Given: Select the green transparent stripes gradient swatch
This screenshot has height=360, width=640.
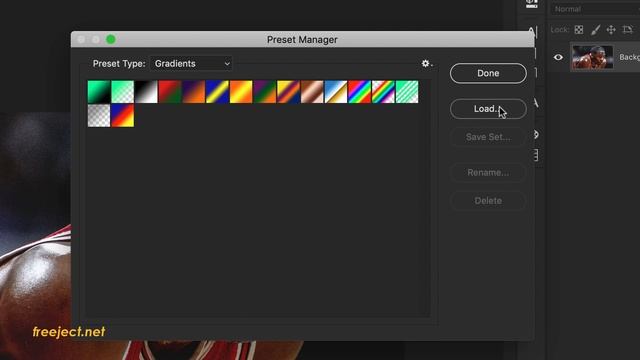Looking at the screenshot, I should [x=407, y=92].
